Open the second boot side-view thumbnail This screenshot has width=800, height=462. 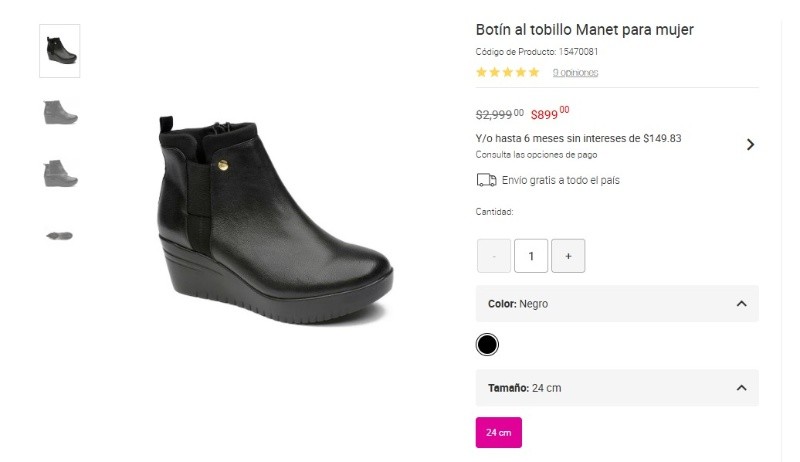[x=60, y=111]
